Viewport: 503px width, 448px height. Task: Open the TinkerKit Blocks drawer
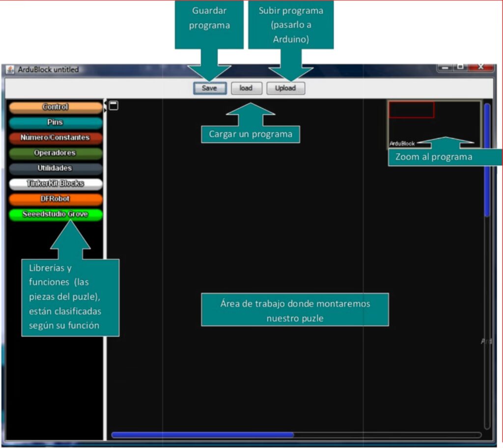[x=56, y=184]
